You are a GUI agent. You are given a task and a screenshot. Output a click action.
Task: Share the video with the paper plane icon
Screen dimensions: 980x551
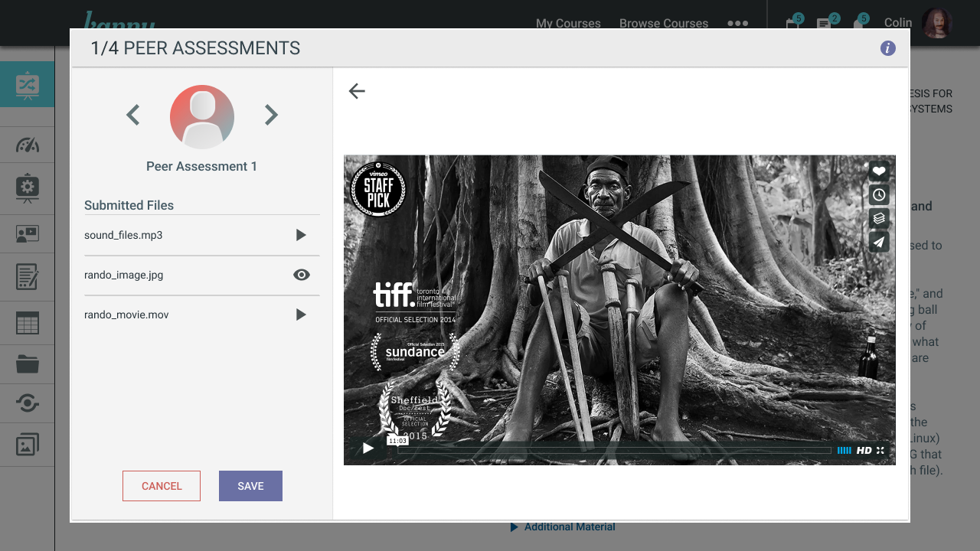pyautogui.click(x=879, y=242)
